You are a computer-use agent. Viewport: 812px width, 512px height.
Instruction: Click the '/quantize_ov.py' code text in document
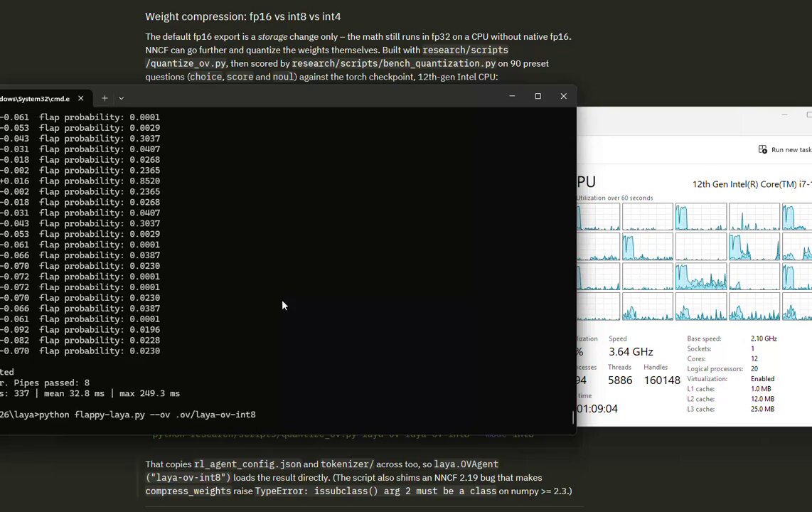186,63
